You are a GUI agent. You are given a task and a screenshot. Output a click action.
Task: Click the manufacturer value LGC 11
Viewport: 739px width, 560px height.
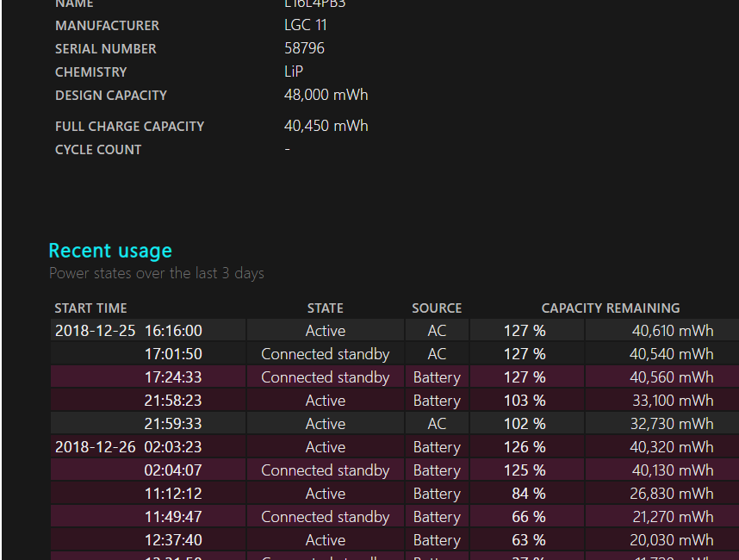click(x=305, y=25)
